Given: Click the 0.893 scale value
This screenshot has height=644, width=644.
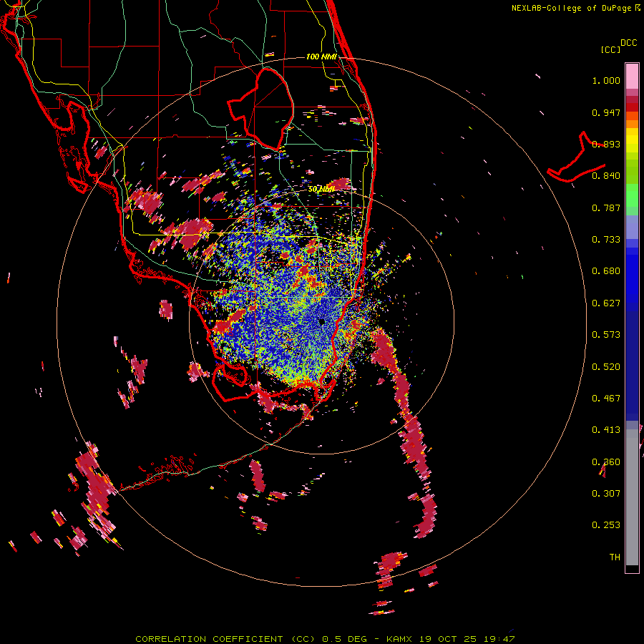Looking at the screenshot, I should point(606,144).
